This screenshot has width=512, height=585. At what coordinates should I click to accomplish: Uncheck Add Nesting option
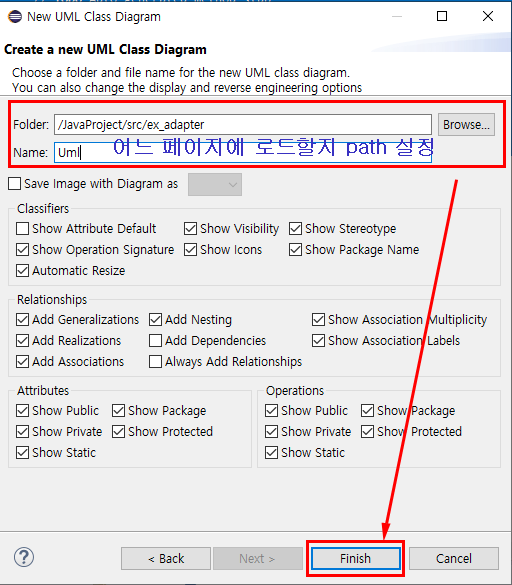click(155, 319)
